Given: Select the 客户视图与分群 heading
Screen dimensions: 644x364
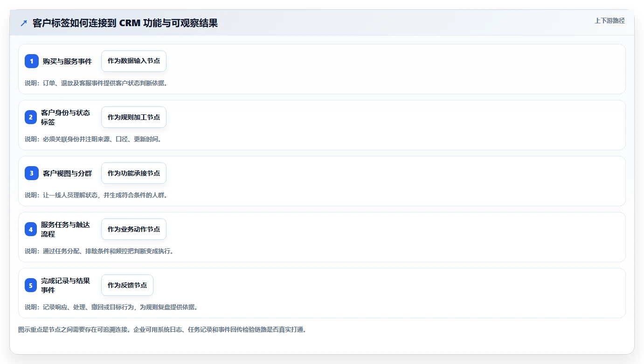Looking at the screenshot, I should (x=67, y=173).
